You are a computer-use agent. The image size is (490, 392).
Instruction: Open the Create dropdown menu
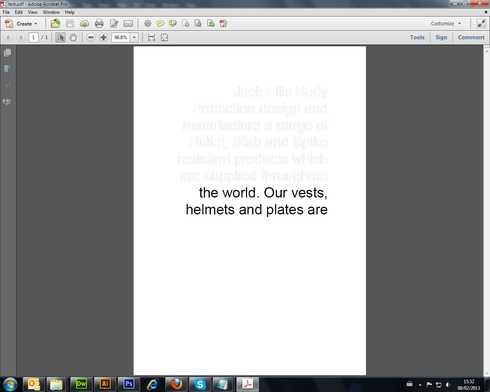(x=21, y=24)
